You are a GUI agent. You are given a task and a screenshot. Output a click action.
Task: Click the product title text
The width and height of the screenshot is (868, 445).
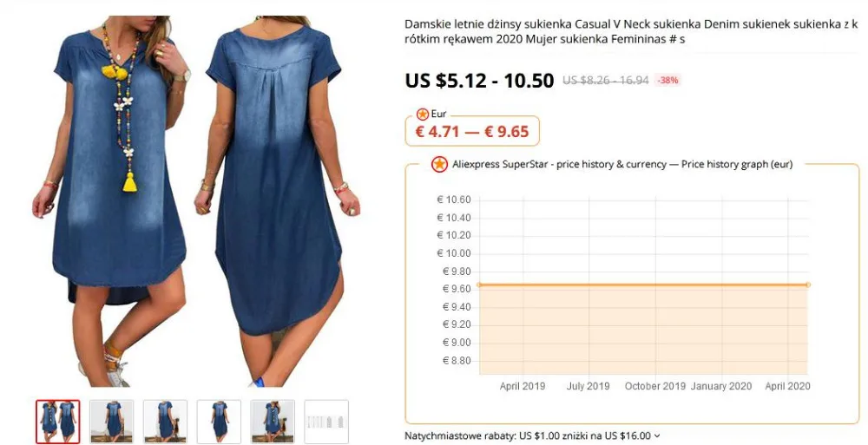(631, 31)
